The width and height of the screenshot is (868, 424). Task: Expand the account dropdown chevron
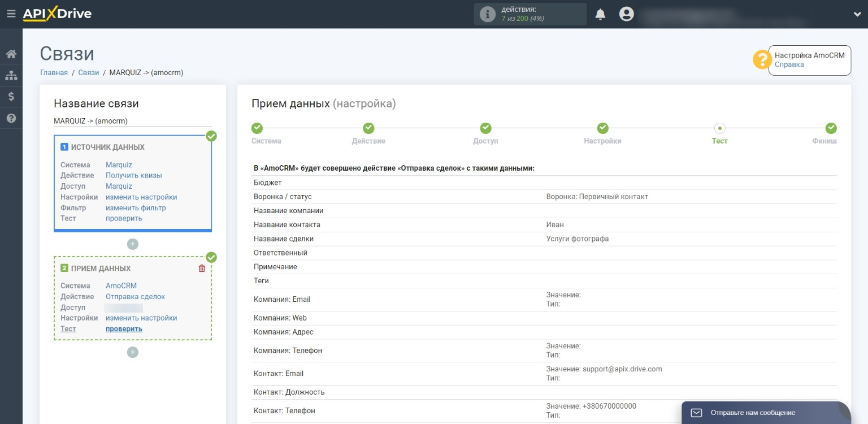coord(857,15)
